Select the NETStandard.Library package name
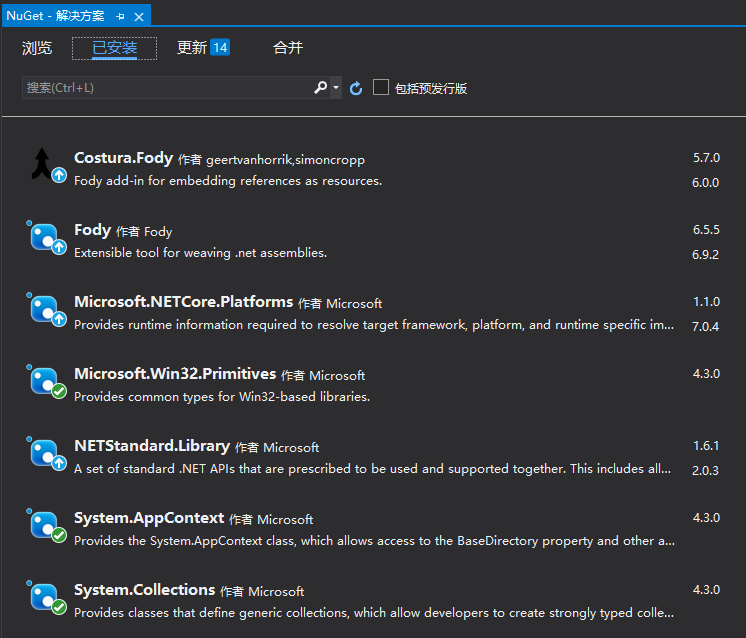Viewport: 746px width, 638px height. (x=152, y=446)
